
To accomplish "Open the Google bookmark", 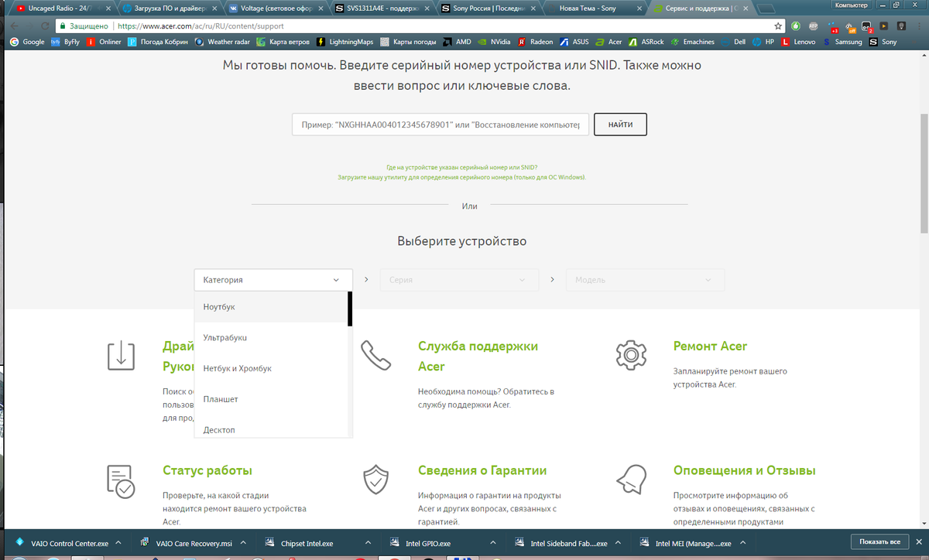I will coord(27,42).
